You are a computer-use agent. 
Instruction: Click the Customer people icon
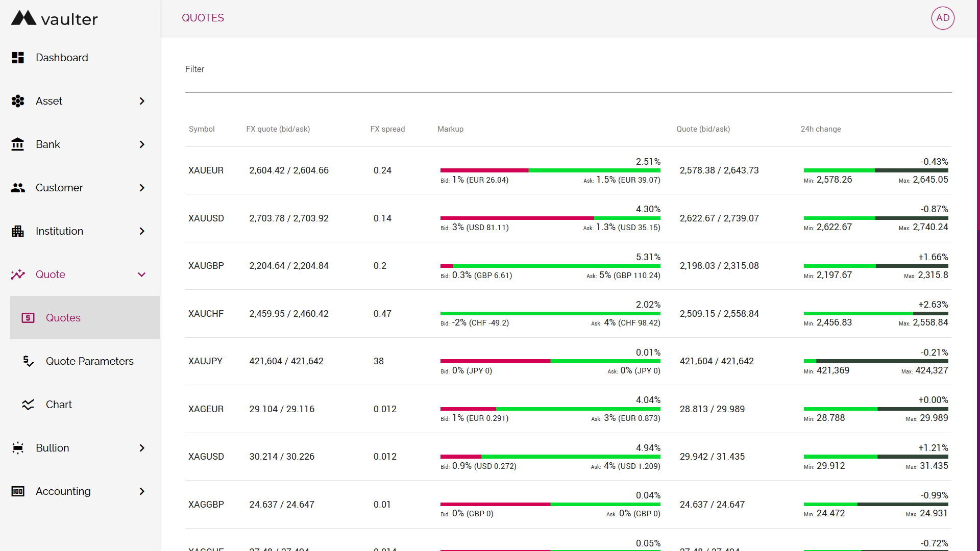[18, 188]
